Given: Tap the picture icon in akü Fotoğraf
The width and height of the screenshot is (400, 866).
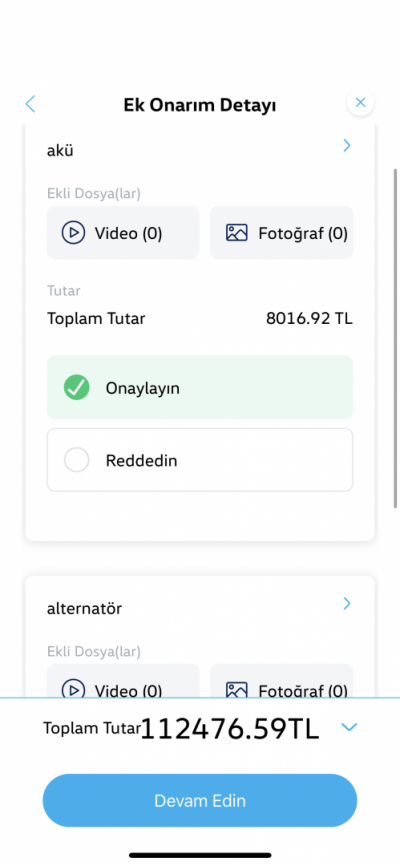Looking at the screenshot, I should [x=236, y=233].
